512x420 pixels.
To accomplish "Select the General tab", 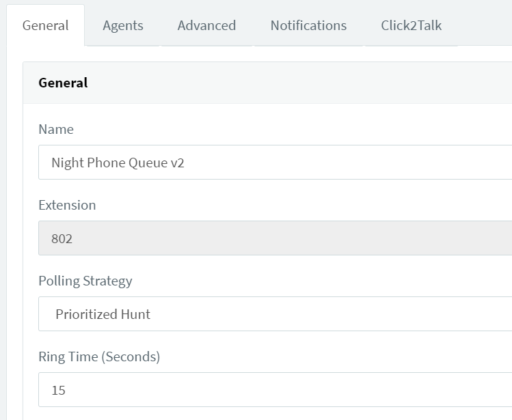I will (x=45, y=26).
